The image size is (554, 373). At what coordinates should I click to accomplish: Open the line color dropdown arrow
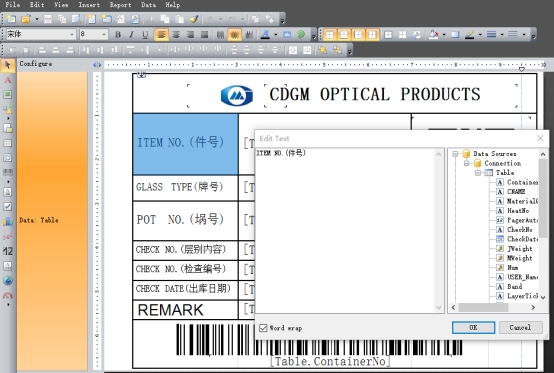point(480,35)
